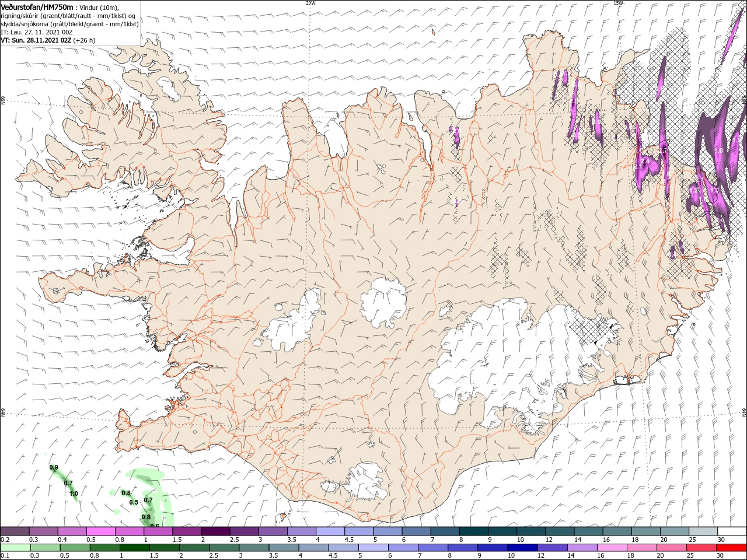
Task: Pick rain scale swatch between 2 and 2.5
Action: 194,548
